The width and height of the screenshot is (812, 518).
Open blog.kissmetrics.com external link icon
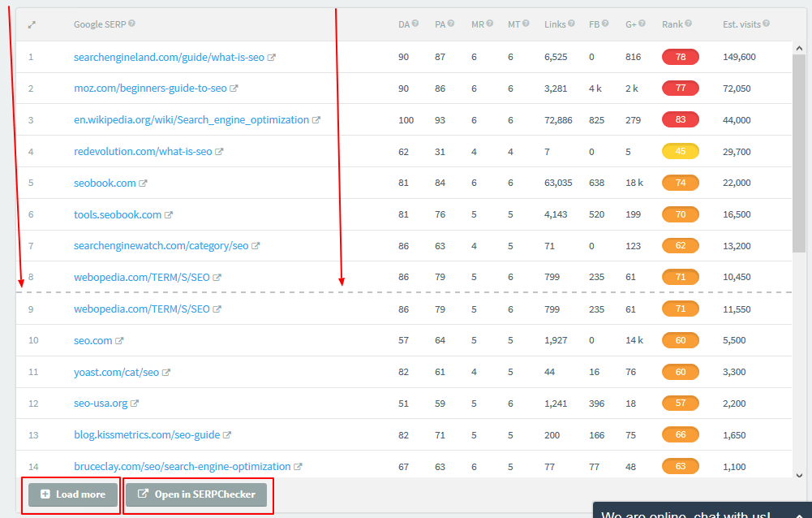click(x=227, y=435)
